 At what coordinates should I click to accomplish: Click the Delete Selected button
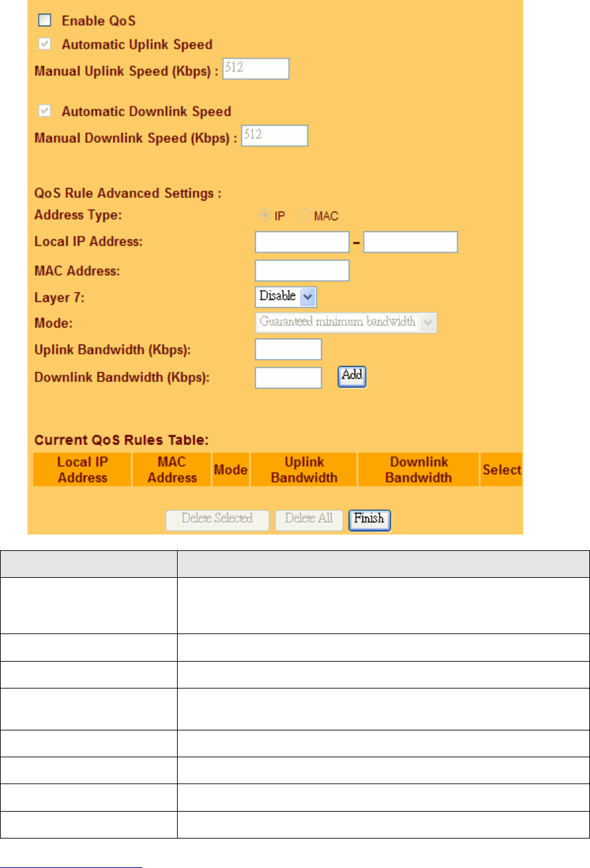217,519
